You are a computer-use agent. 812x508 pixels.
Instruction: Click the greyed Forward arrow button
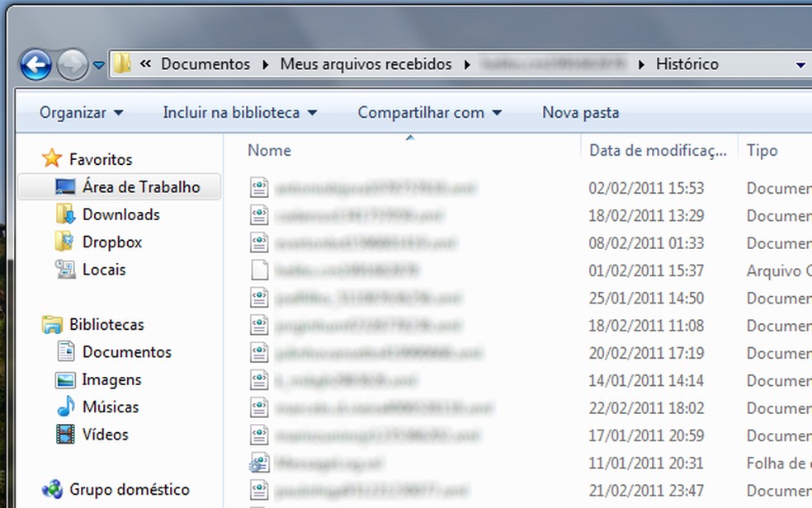click(x=73, y=64)
